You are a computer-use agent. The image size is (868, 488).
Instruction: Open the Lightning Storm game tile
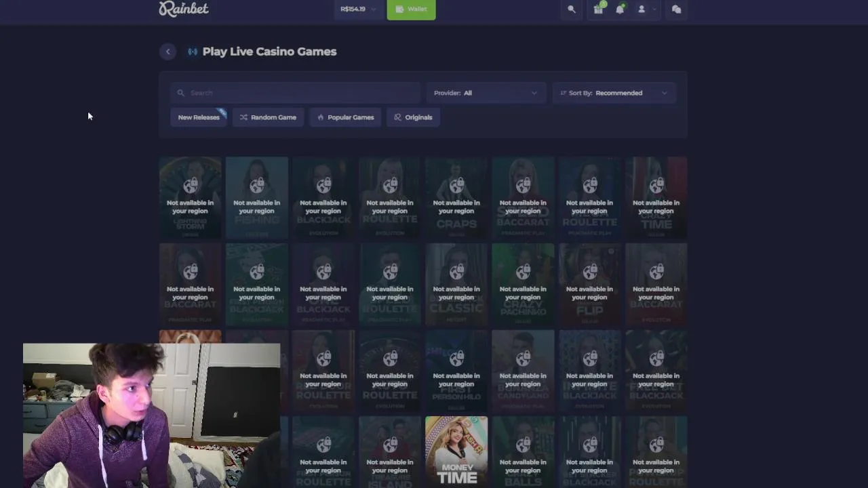[191, 198]
